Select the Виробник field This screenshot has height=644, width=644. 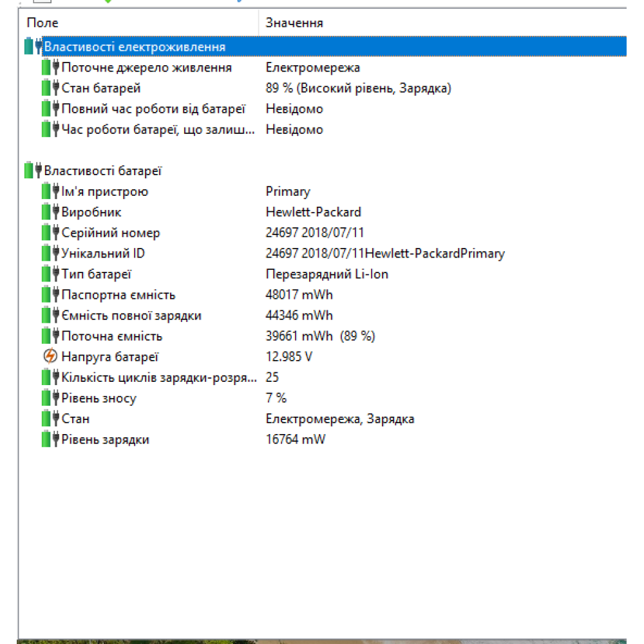click(x=91, y=212)
